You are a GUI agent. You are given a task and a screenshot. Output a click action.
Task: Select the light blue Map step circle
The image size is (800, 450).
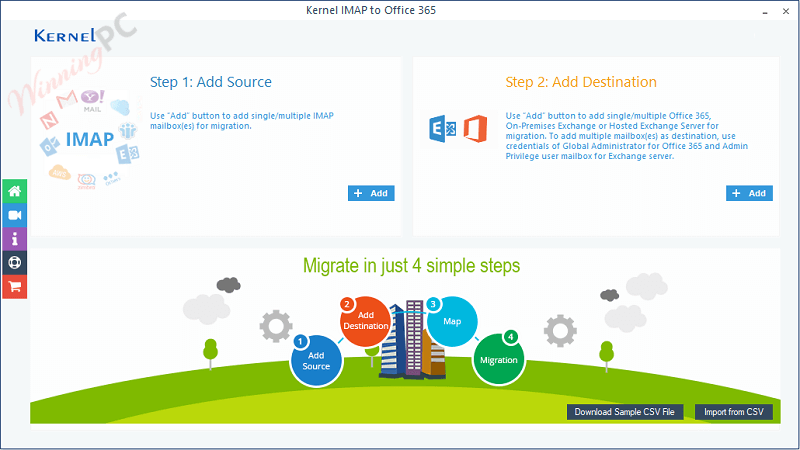tap(451, 322)
